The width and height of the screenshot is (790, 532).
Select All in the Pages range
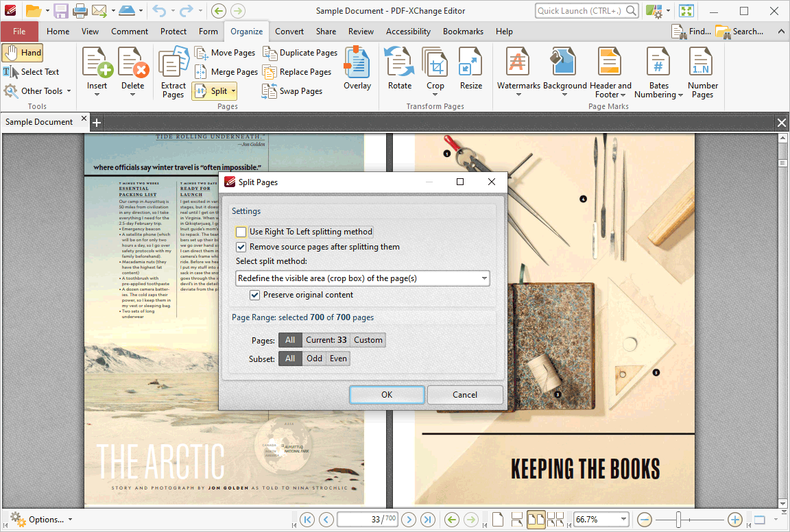290,340
